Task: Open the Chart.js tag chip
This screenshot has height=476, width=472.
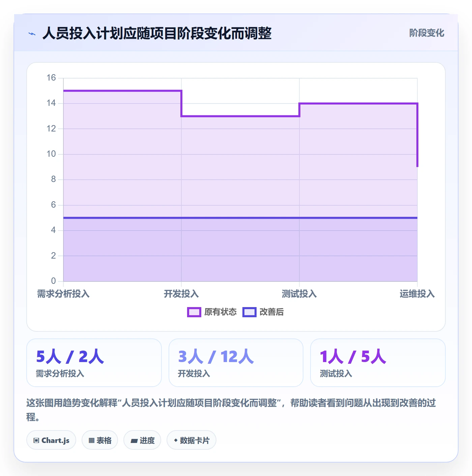Action: [51, 440]
